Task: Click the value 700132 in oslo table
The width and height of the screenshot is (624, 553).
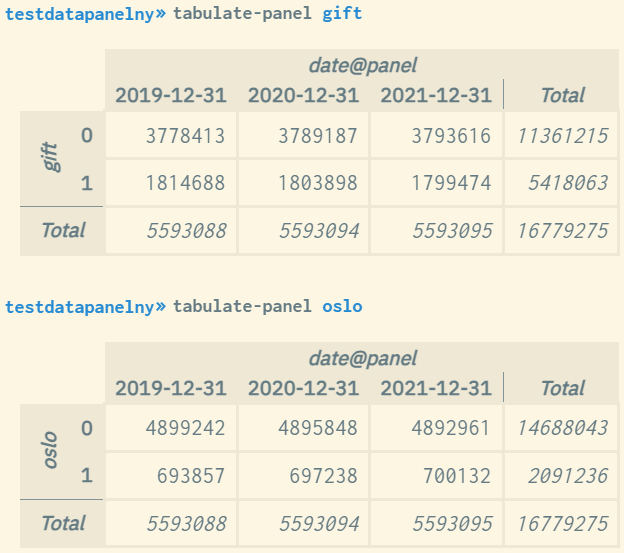Action: coord(456,476)
